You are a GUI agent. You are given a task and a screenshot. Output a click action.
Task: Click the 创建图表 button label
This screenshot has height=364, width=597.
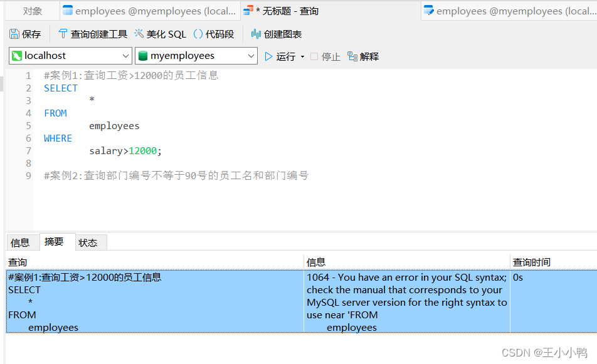(283, 34)
